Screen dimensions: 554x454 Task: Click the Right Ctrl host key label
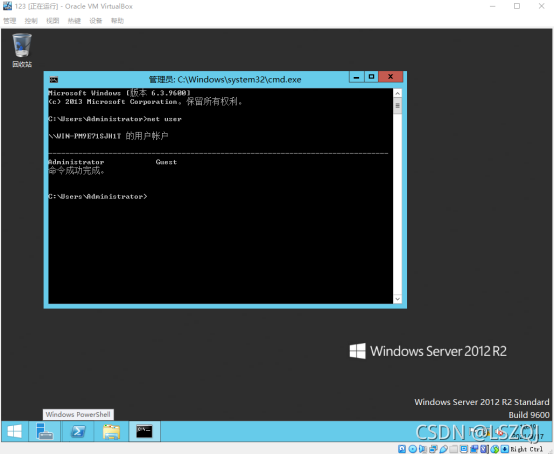point(526,449)
